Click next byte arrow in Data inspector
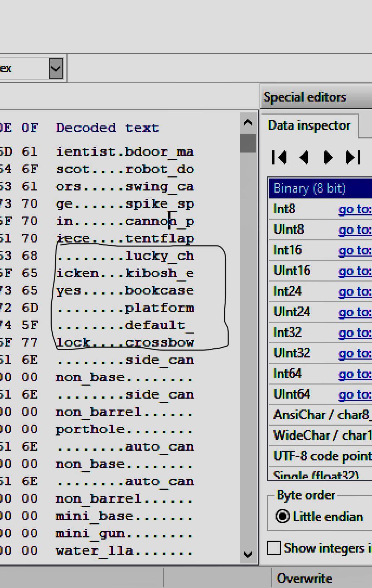Screen dimensions: 372x588 tap(328, 158)
